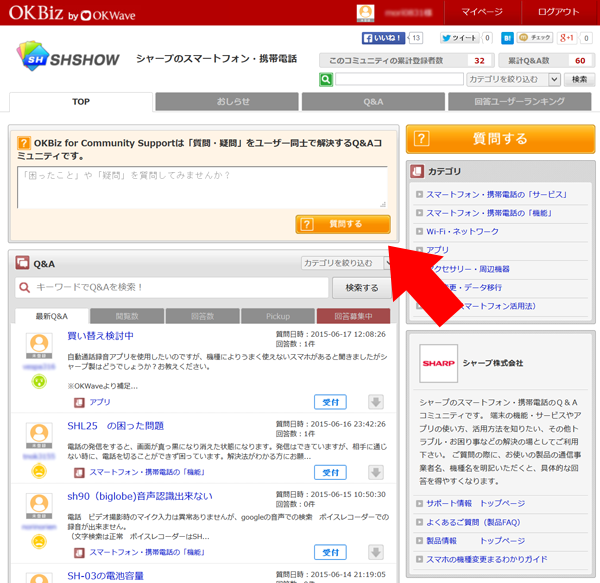Click the Twitter ツイート button
600x583 pixels.
coord(458,38)
